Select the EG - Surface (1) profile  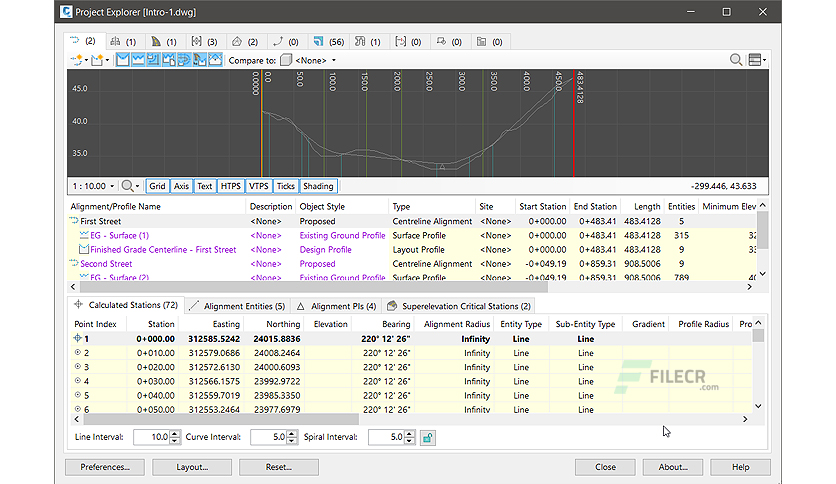tap(119, 235)
